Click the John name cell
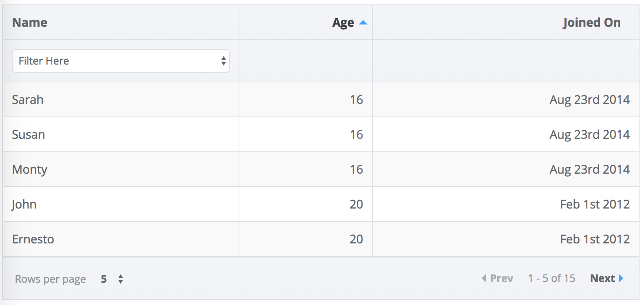Screen dimensions: 644x305 24,204
